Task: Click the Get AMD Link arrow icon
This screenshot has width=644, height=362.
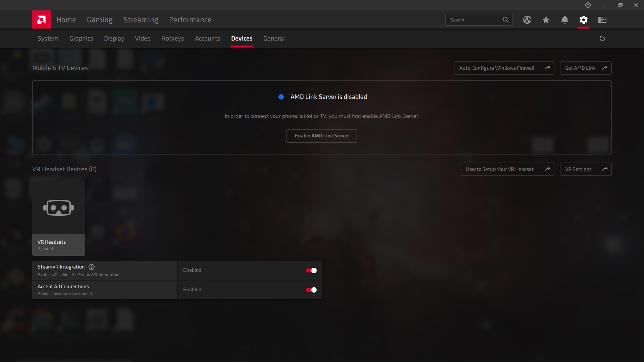Action: pos(605,68)
